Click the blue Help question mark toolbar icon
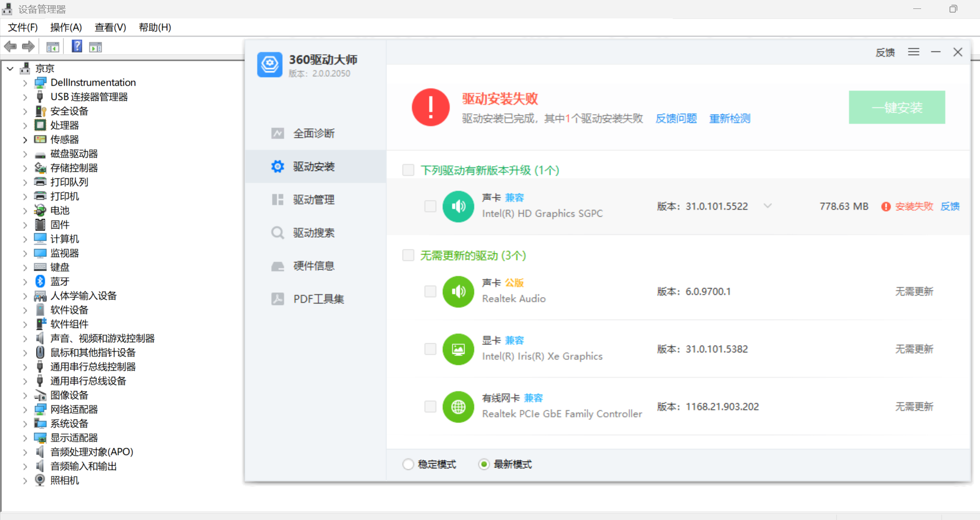 (x=77, y=46)
